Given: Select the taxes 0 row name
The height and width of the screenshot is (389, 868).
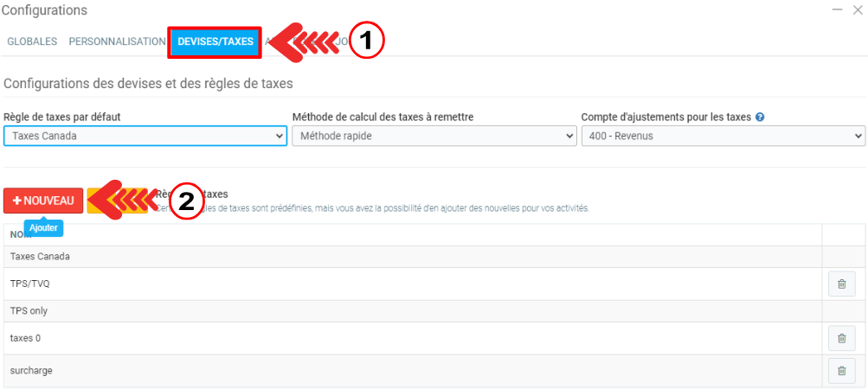Looking at the screenshot, I should pos(26,338).
